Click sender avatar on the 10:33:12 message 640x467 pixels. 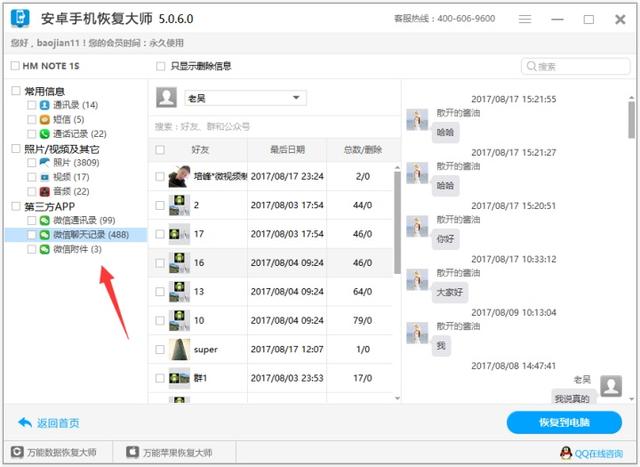pyautogui.click(x=417, y=280)
